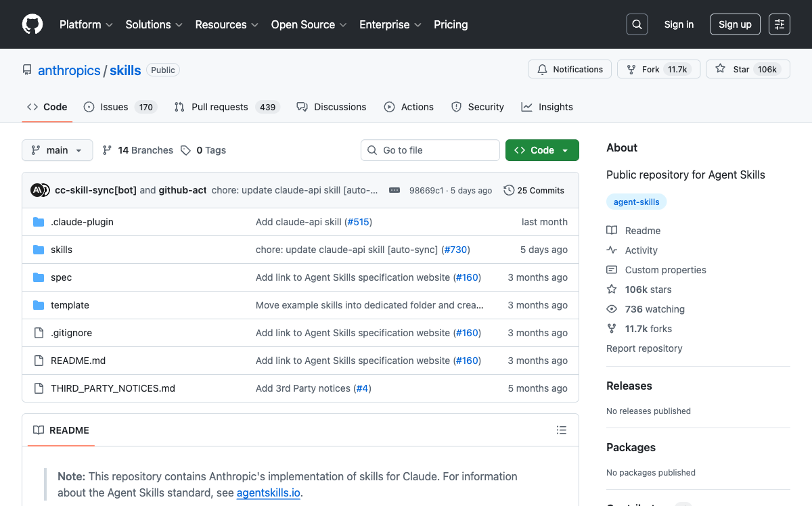Image resolution: width=812 pixels, height=506 pixels.
Task: Click the agent-skills topic badge
Action: pyautogui.click(x=636, y=202)
